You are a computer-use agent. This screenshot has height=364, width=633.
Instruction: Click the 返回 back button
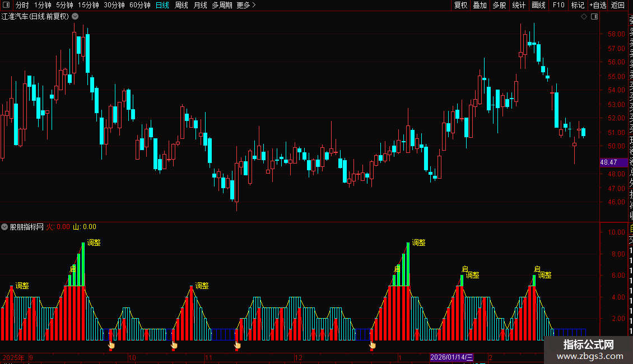point(618,5)
